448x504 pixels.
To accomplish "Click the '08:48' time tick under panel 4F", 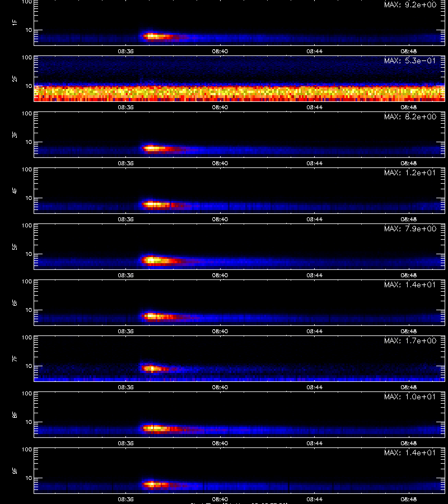I will click(x=408, y=219).
